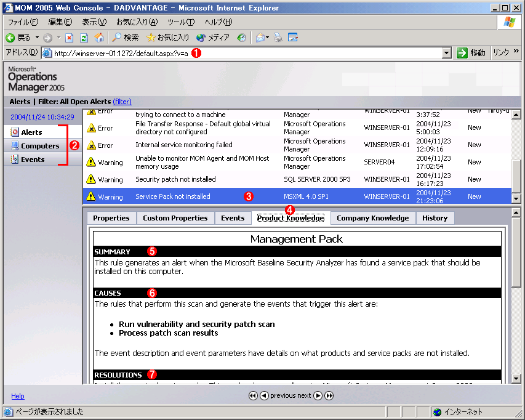The image size is (525, 420).
Task: Switch to the Properties tab
Action: click(x=111, y=218)
